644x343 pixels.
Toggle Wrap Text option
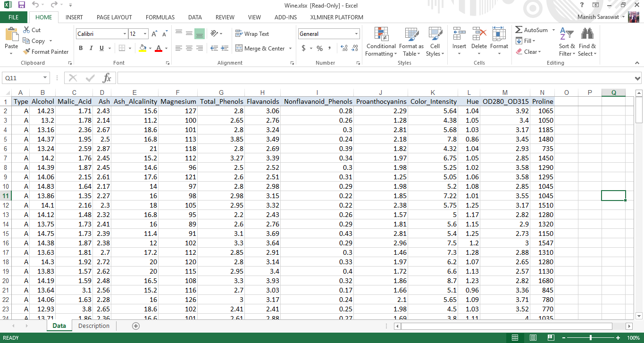(x=252, y=34)
